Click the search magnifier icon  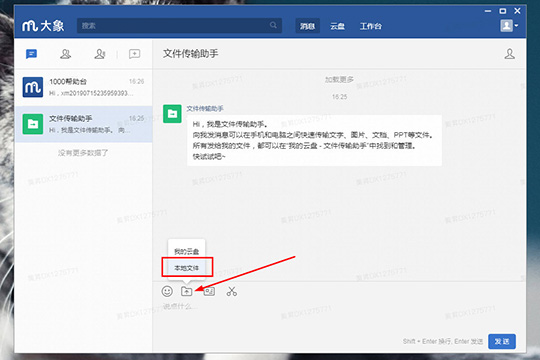(x=273, y=25)
